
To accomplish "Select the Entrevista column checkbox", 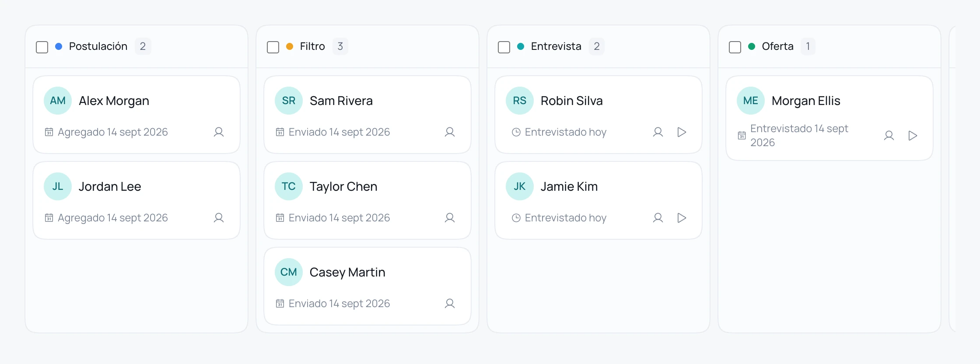I will pos(504,47).
